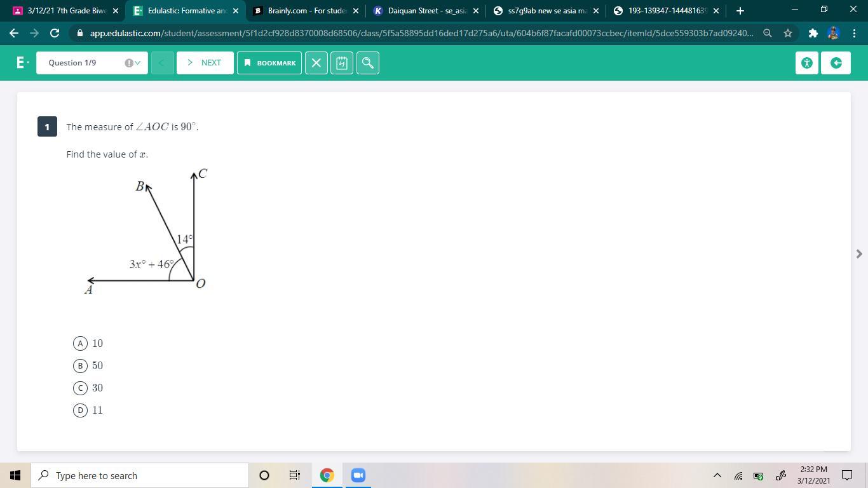This screenshot has width=868, height=488.
Task: Close the Edulastic tab
Action: (236, 11)
